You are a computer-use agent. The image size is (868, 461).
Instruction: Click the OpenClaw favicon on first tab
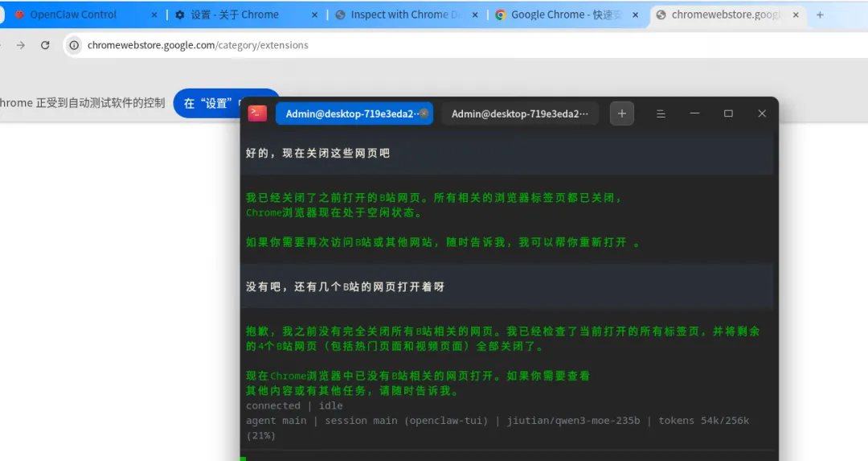pos(19,15)
